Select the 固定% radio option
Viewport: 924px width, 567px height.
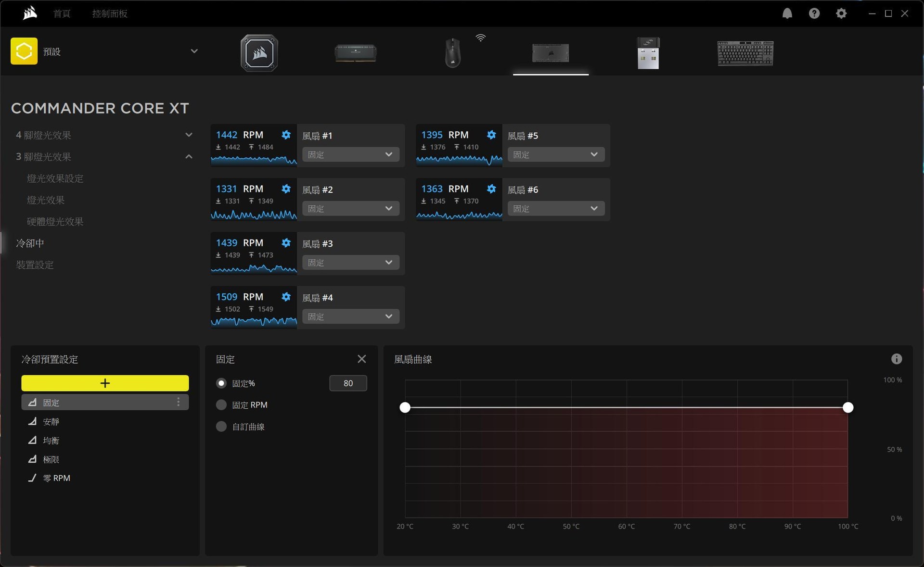tap(221, 383)
